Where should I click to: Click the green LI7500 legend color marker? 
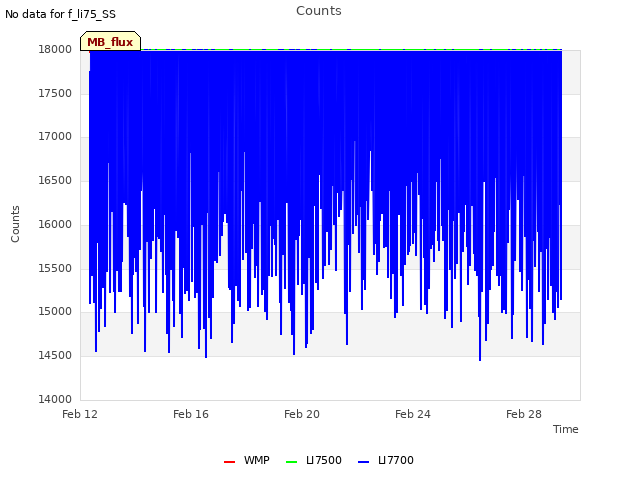click(x=291, y=462)
